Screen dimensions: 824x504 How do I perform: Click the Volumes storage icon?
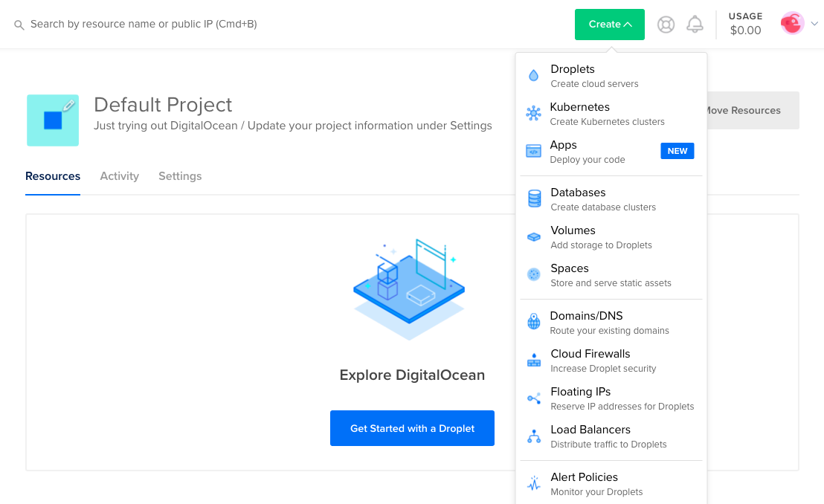pos(533,236)
